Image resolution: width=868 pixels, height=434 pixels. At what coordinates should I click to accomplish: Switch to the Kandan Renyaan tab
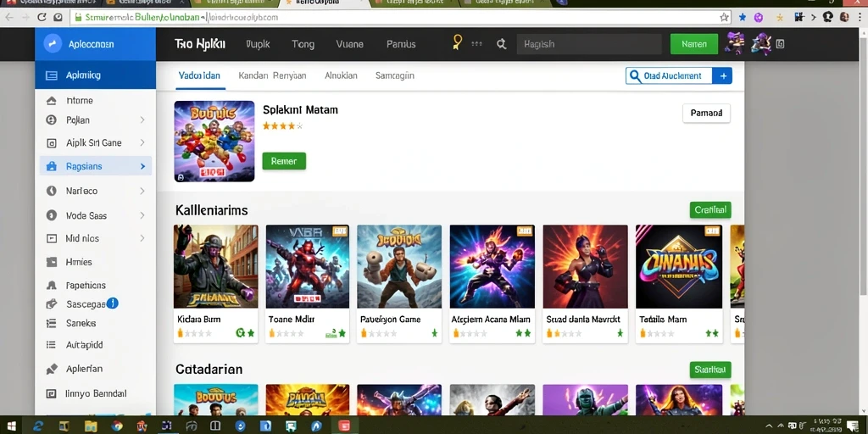pos(272,75)
